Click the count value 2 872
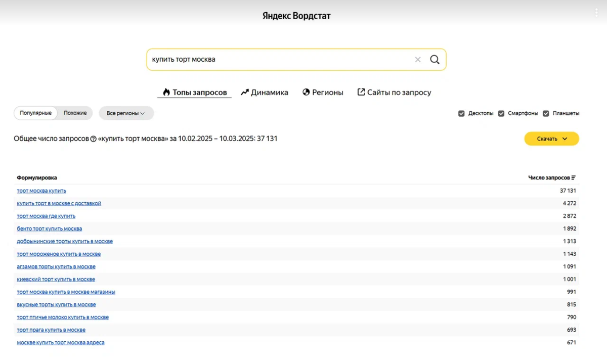This screenshot has height=364, width=607. 569,216
